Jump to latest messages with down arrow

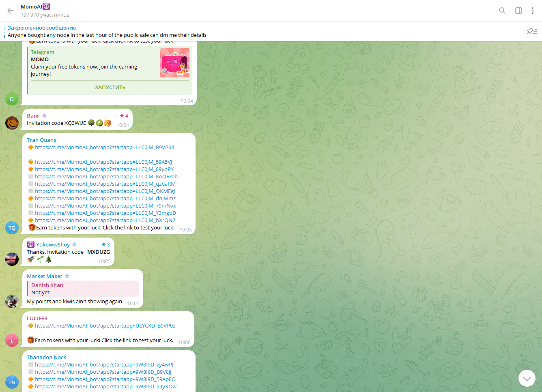[527, 379]
